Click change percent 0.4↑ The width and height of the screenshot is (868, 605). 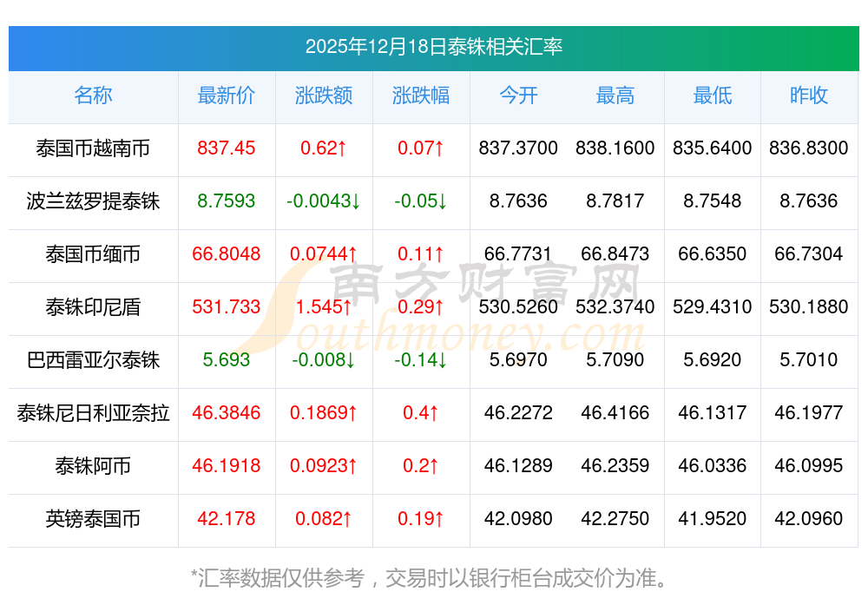pyautogui.click(x=421, y=413)
